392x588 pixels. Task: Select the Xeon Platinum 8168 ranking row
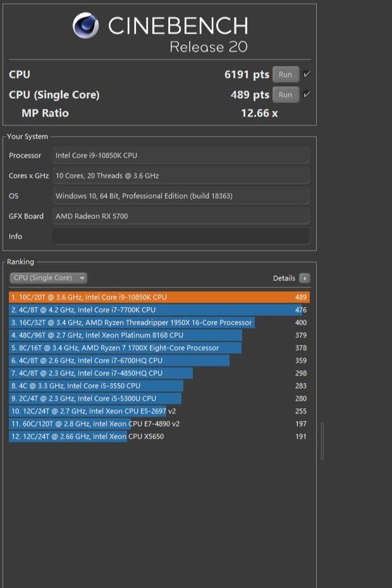coord(159,335)
